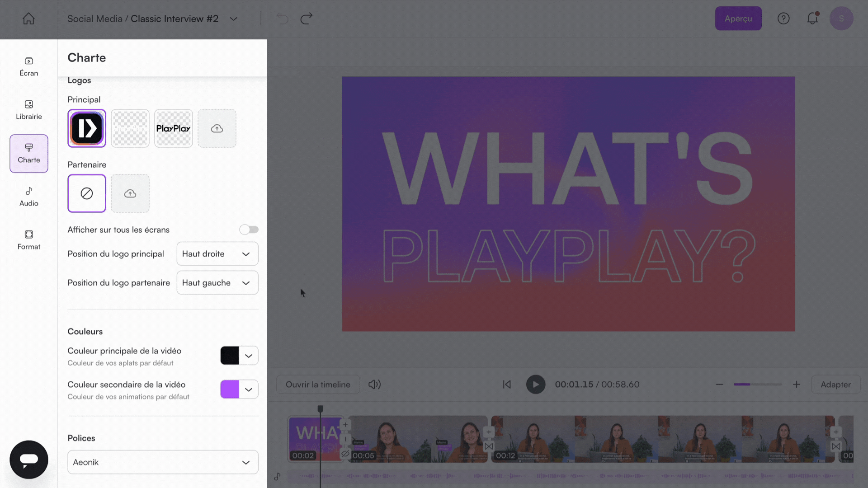This screenshot has width=868, height=488.
Task: Open the Position du logo partenaire dropdown
Action: click(217, 283)
